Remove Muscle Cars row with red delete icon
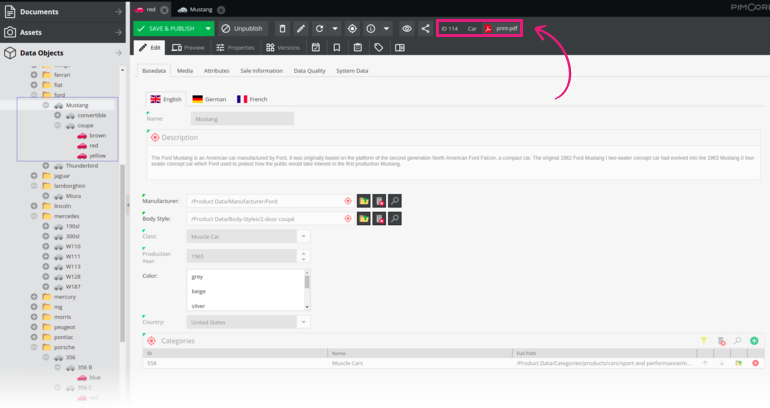 pos(755,363)
